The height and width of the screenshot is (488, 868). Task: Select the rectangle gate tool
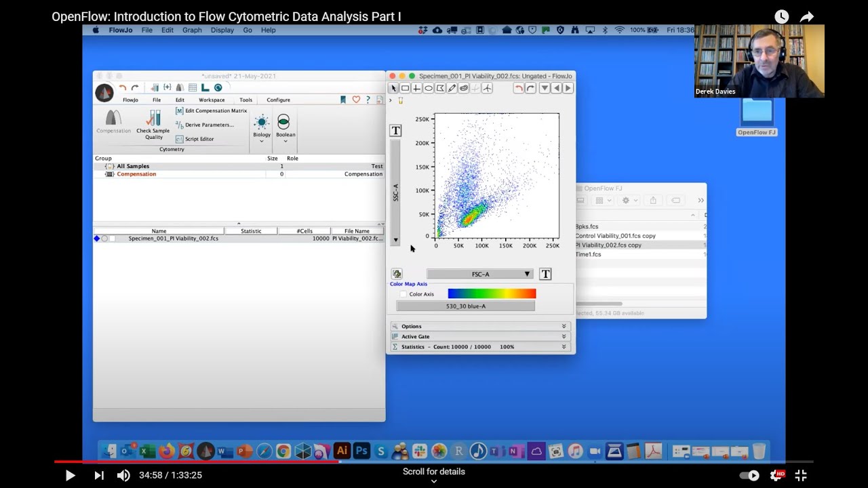click(x=405, y=88)
